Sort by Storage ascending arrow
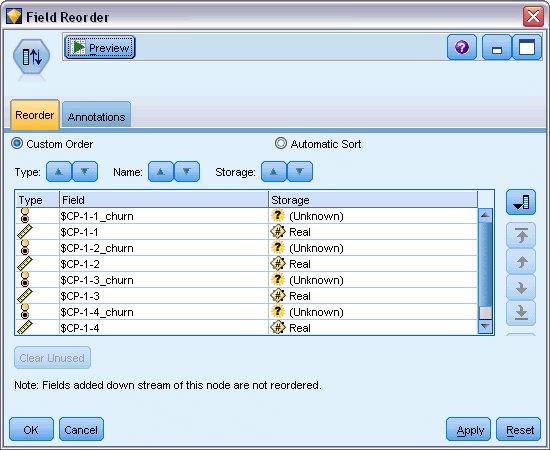550x450 pixels. [274, 172]
